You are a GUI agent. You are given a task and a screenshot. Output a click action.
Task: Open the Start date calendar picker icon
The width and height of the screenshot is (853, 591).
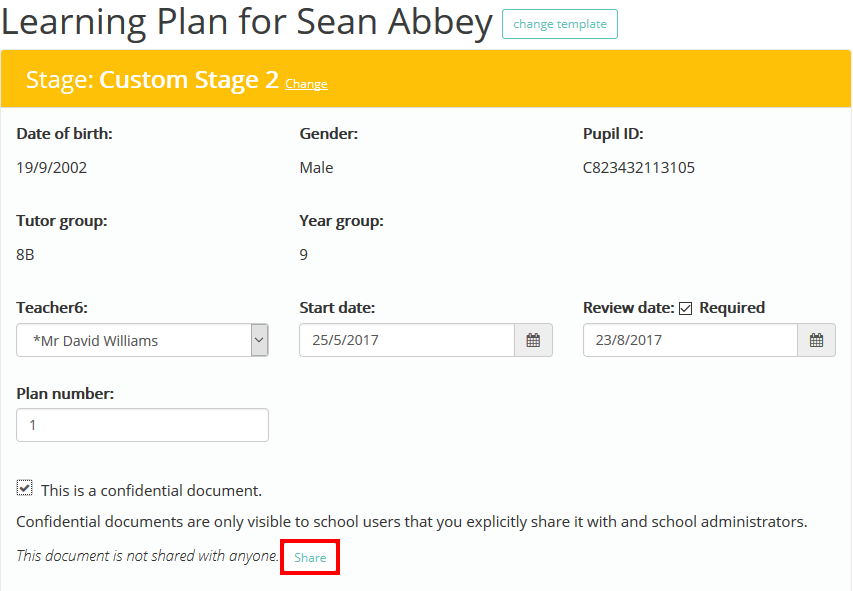pos(533,340)
